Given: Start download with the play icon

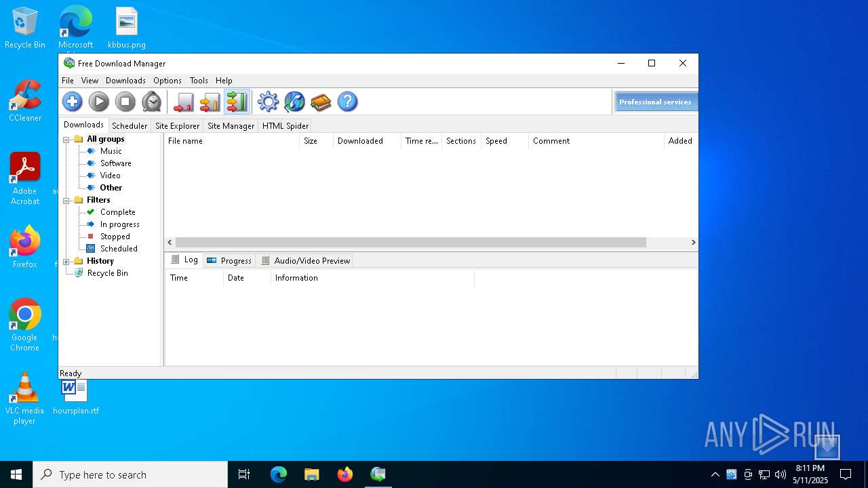Looking at the screenshot, I should [99, 102].
